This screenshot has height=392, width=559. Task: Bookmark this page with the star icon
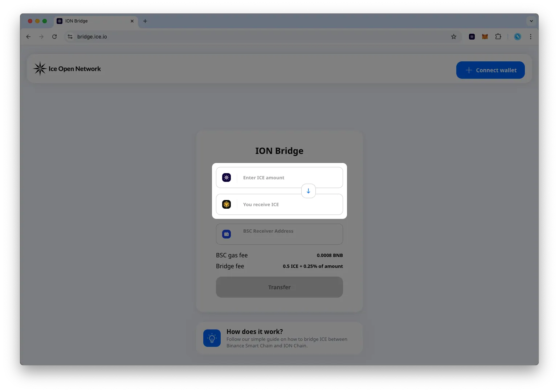[x=454, y=37]
